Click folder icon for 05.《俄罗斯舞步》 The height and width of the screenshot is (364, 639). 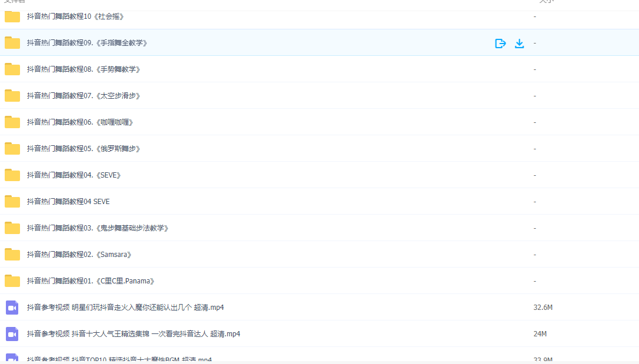pos(12,149)
